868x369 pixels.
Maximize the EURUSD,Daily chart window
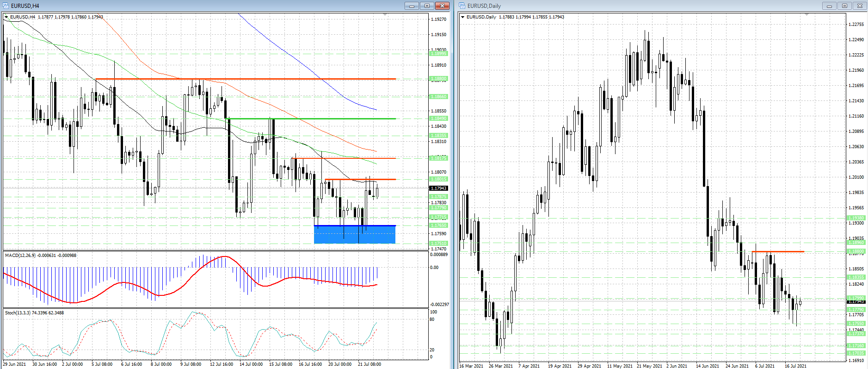coord(844,6)
